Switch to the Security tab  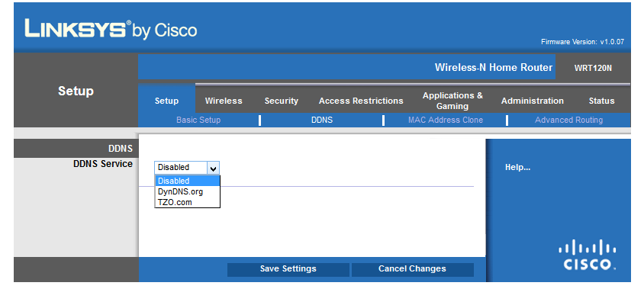click(282, 101)
